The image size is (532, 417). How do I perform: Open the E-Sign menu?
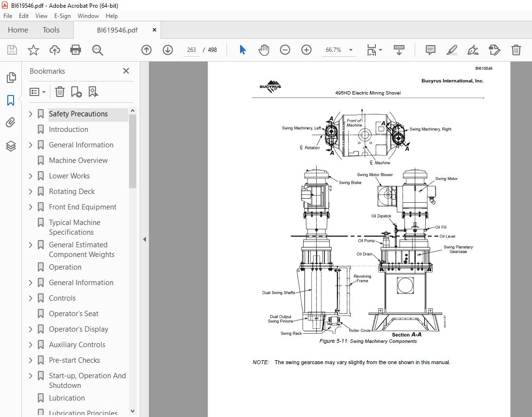(x=63, y=16)
